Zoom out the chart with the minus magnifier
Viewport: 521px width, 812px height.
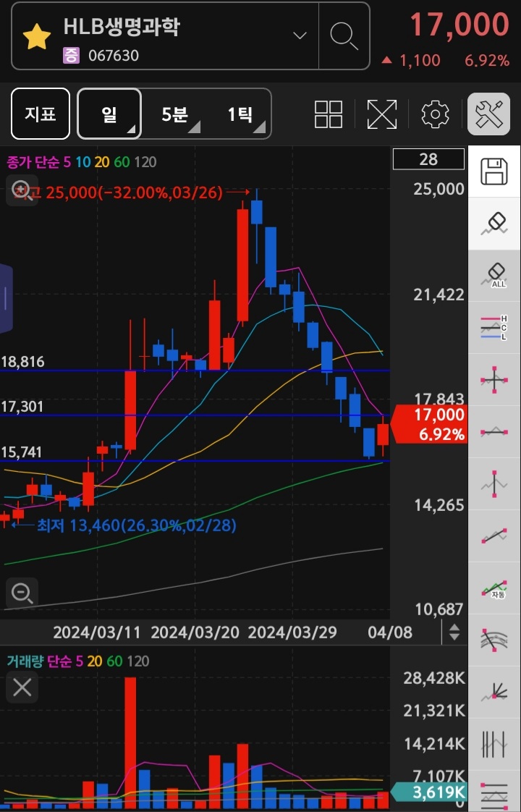pos(22,593)
